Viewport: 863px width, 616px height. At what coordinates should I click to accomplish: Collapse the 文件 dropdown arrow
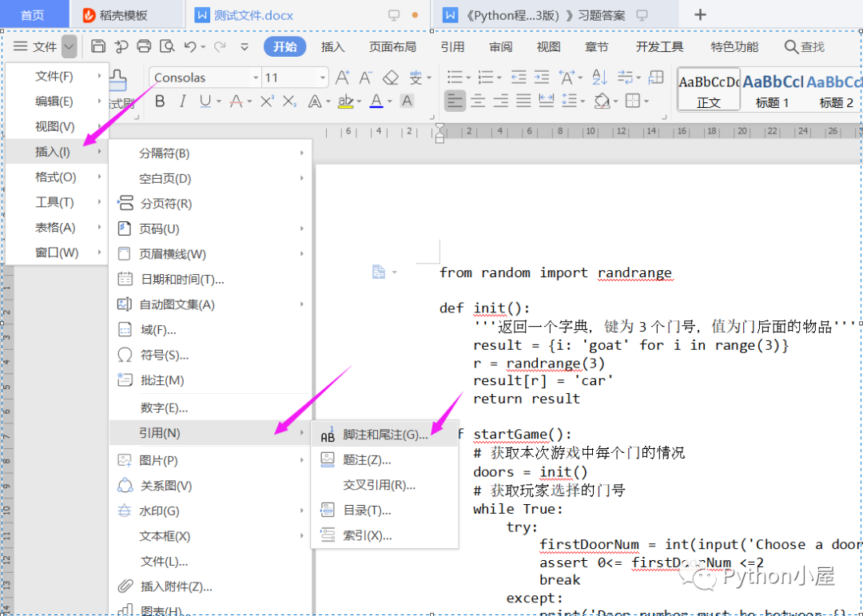tap(69, 47)
